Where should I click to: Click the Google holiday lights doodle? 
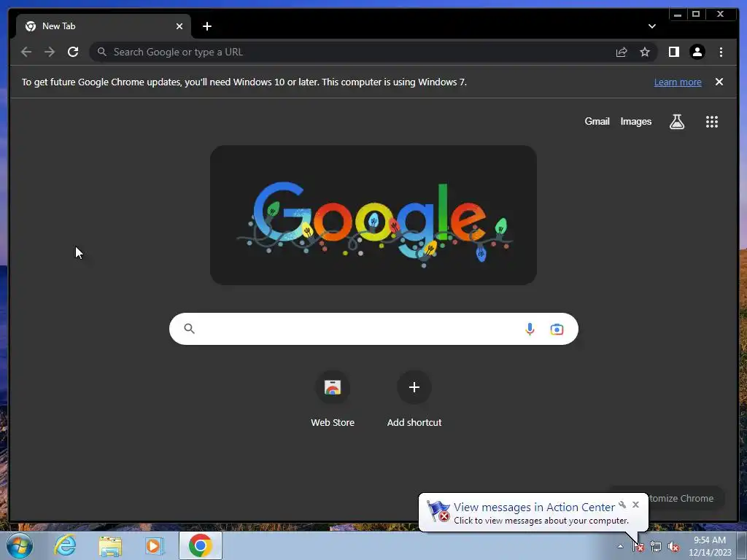[x=373, y=215]
